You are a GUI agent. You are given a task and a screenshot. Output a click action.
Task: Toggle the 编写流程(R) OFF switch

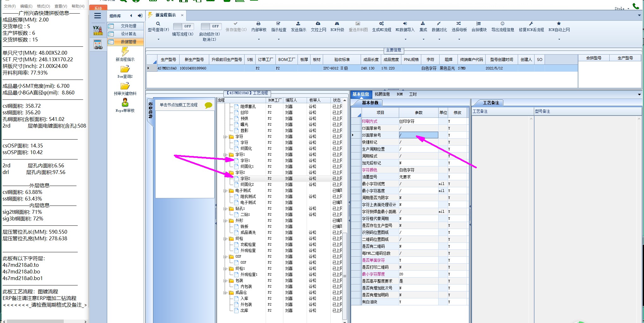(x=183, y=26)
